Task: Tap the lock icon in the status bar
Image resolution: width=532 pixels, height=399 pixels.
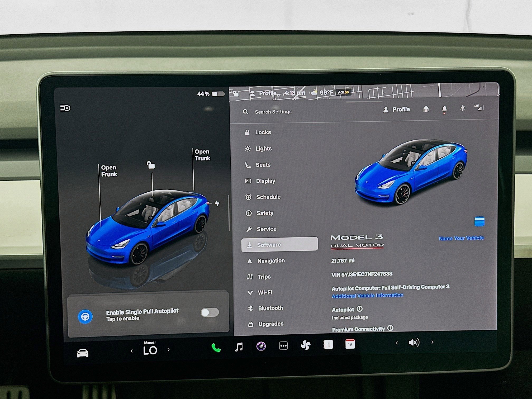Action: point(236,93)
